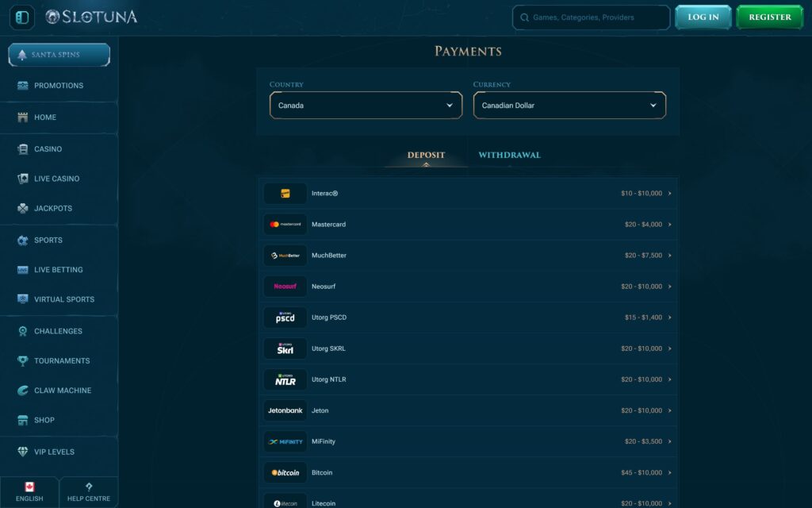Open the Mastercard payment icon
This screenshot has height=508, width=812.
pos(285,225)
